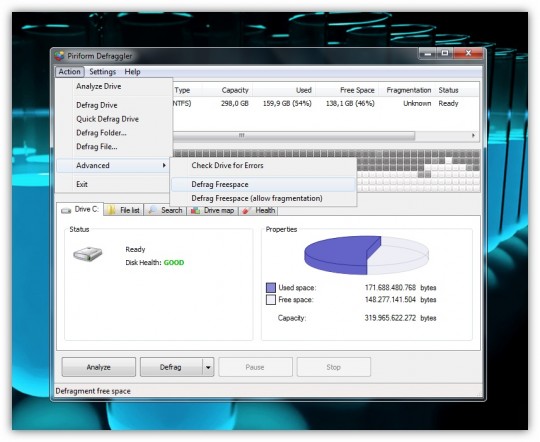Click the Ready status cell in drive row

[448, 103]
